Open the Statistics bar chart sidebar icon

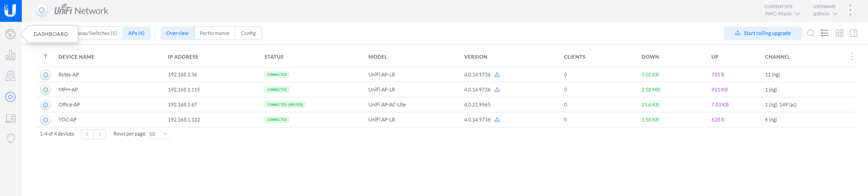click(x=10, y=55)
